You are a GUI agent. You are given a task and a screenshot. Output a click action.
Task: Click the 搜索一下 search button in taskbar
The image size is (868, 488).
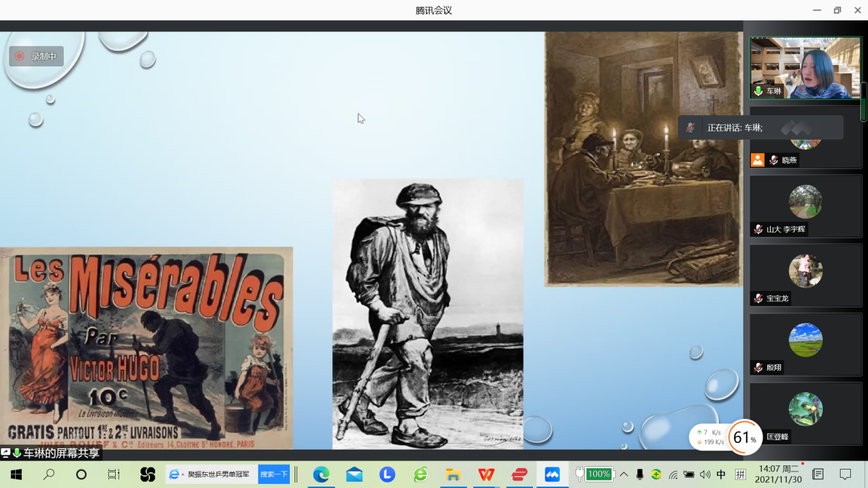click(x=273, y=474)
